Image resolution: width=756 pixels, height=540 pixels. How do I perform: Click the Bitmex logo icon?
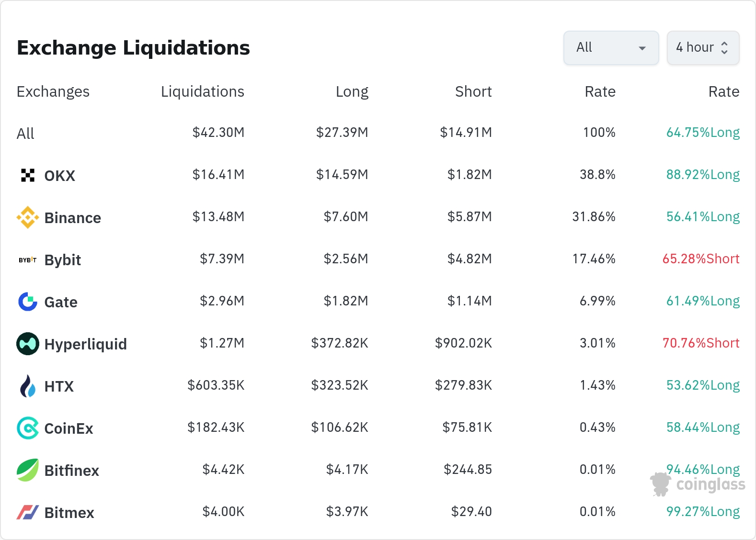pos(28,512)
